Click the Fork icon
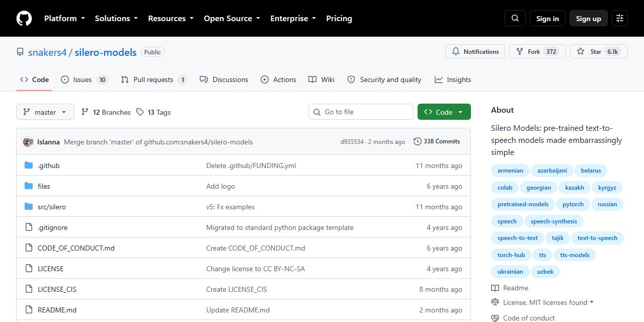Viewport: 644px width, 322px height. coord(520,52)
